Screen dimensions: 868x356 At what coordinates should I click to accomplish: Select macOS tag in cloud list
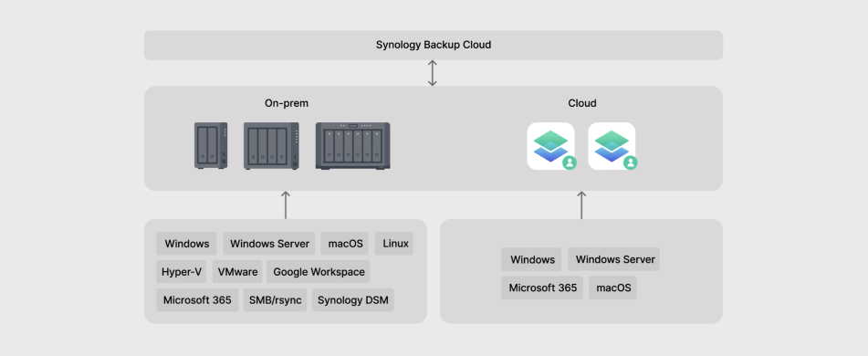pos(612,288)
